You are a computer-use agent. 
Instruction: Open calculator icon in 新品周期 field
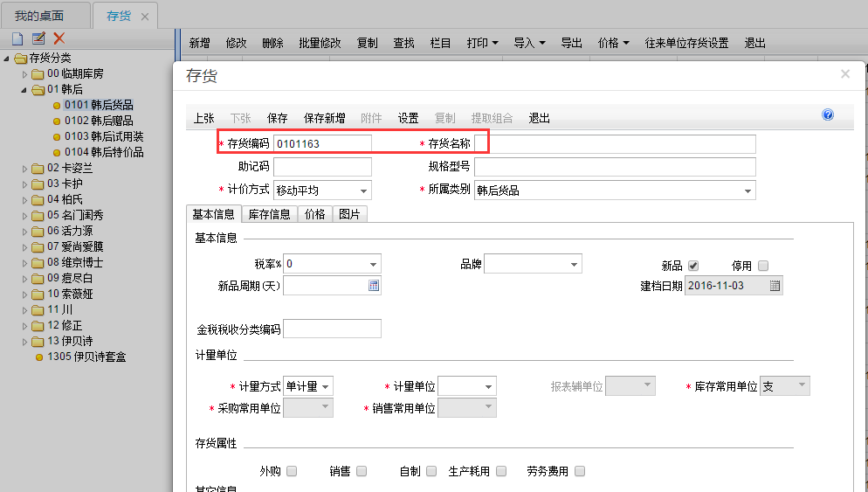tap(374, 286)
